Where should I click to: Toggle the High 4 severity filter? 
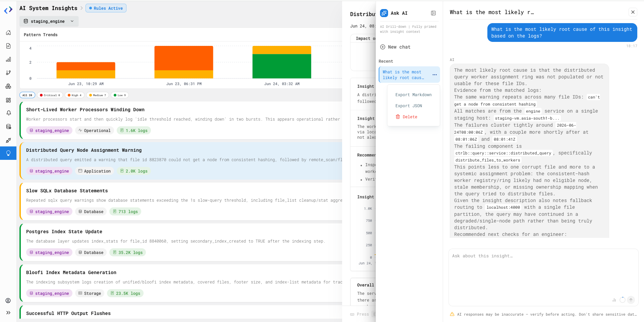point(74,95)
